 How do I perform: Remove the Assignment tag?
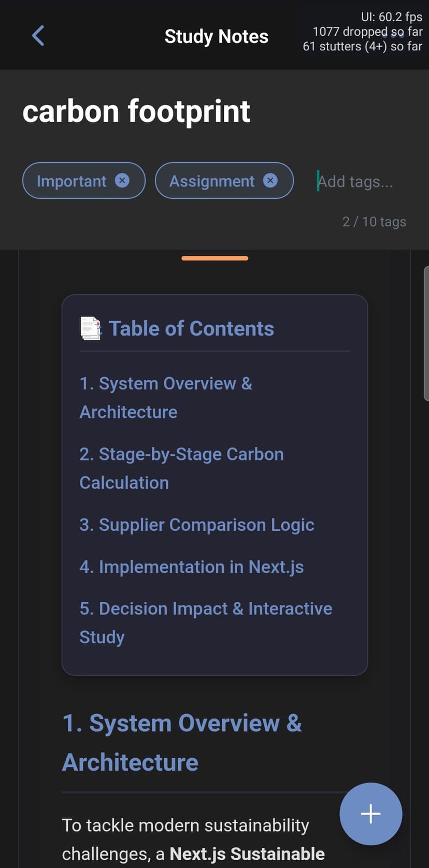tap(270, 180)
